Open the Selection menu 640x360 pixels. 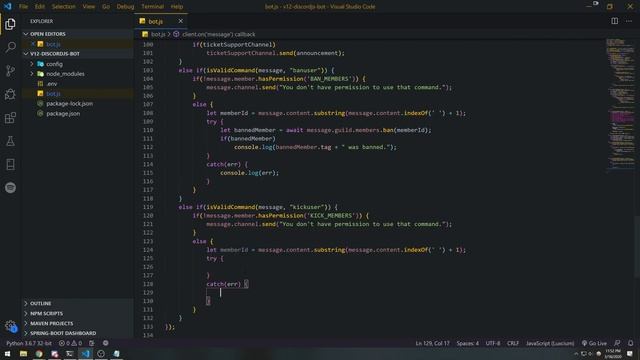63,7
